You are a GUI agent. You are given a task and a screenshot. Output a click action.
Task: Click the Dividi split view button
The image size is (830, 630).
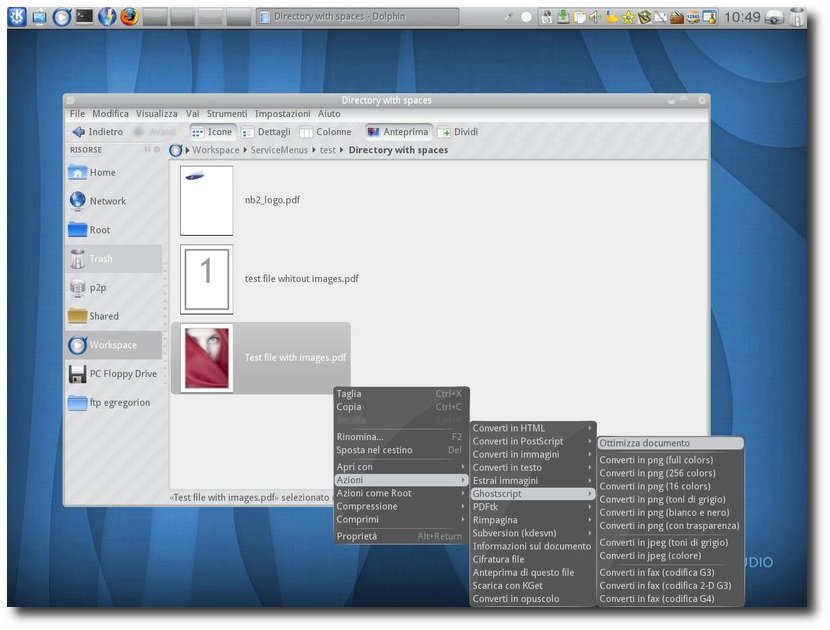click(459, 132)
